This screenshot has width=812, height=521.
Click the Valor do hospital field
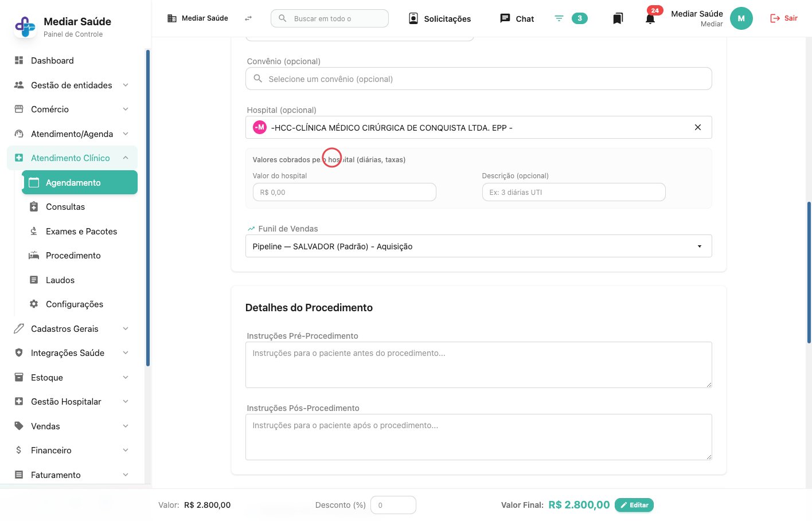[344, 192]
